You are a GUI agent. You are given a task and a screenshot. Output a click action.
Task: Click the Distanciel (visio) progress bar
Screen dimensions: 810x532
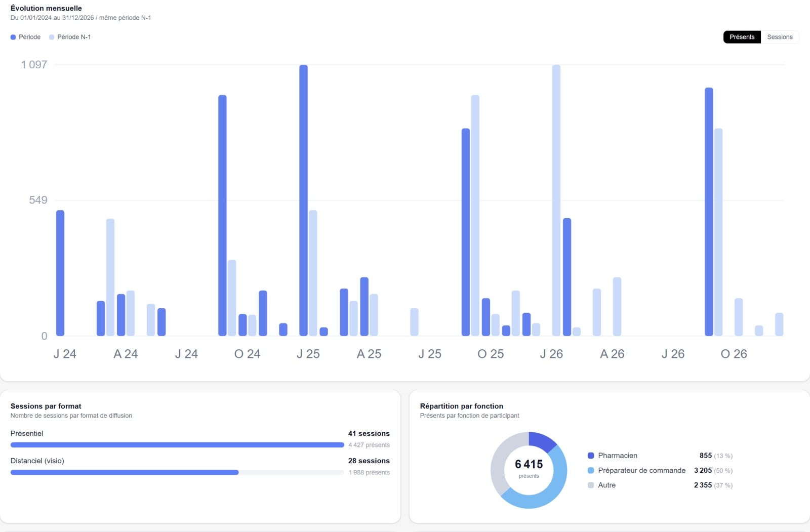(177, 472)
